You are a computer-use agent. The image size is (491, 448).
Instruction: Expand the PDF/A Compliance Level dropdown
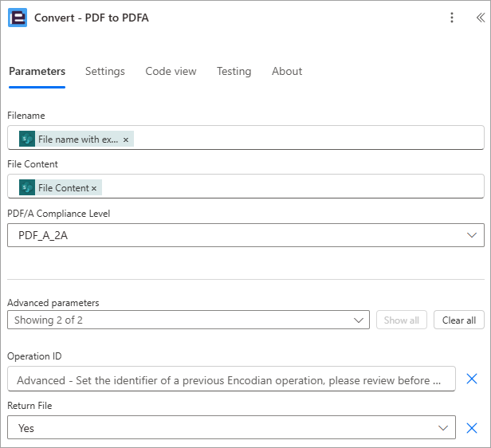click(245, 235)
